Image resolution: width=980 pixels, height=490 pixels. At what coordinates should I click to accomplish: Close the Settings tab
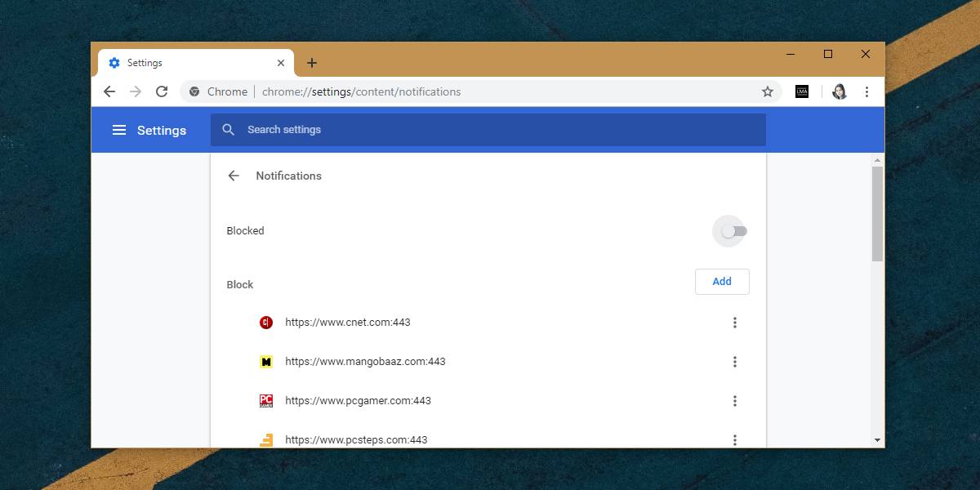281,63
